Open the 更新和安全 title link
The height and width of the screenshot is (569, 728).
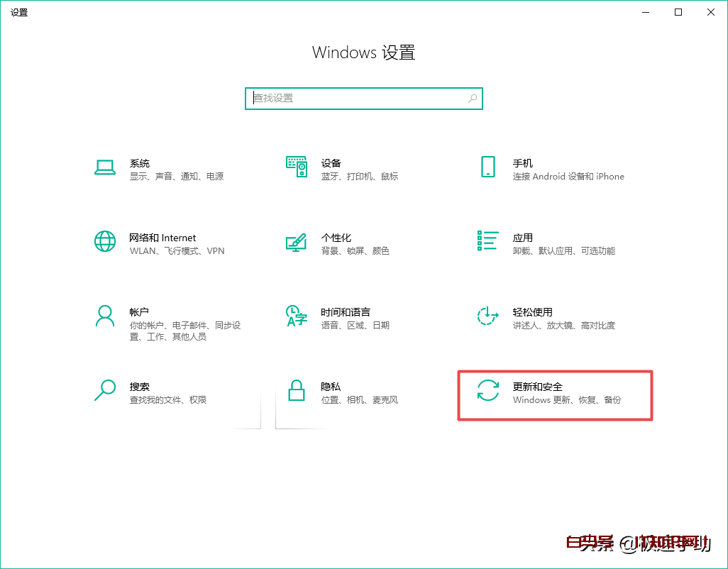(537, 387)
